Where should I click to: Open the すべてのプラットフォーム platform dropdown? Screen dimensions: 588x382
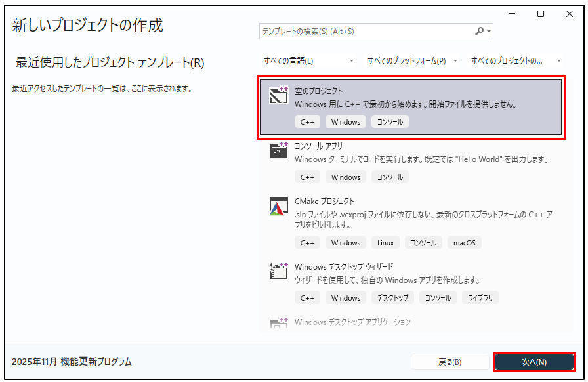412,60
